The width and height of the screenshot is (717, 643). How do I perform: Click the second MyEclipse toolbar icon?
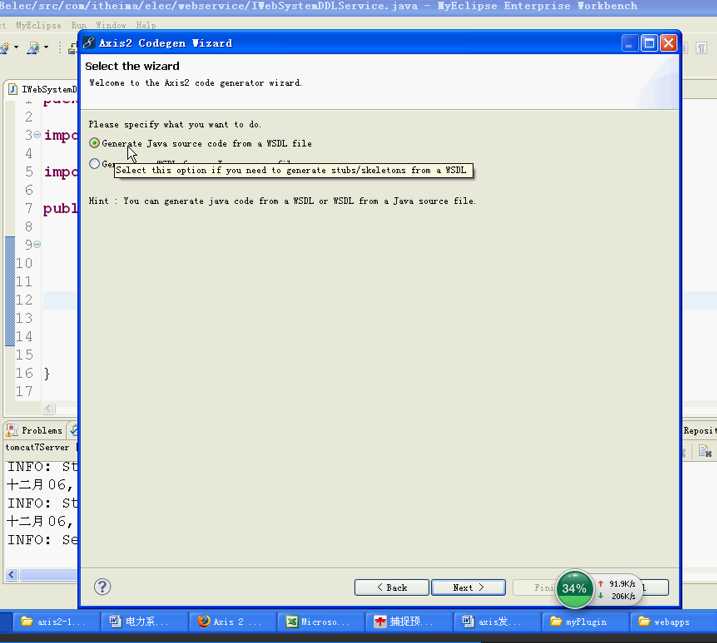point(33,48)
